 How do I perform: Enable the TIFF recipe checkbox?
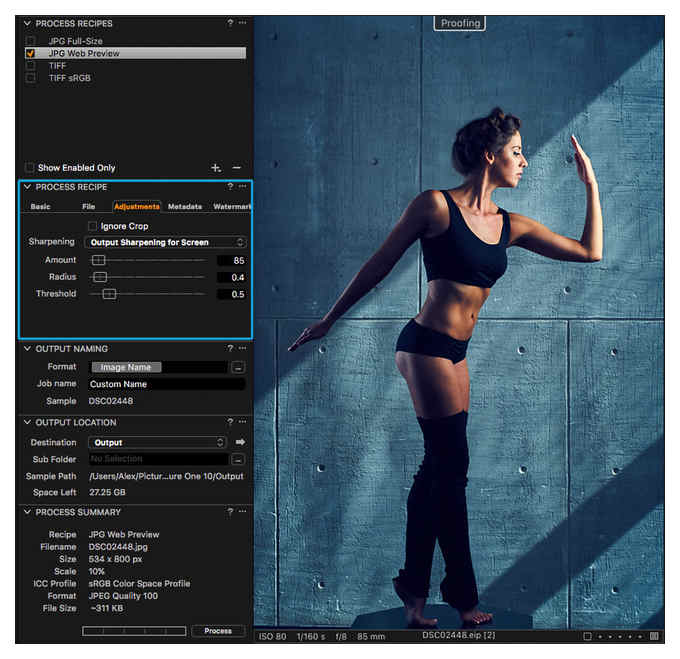30,65
